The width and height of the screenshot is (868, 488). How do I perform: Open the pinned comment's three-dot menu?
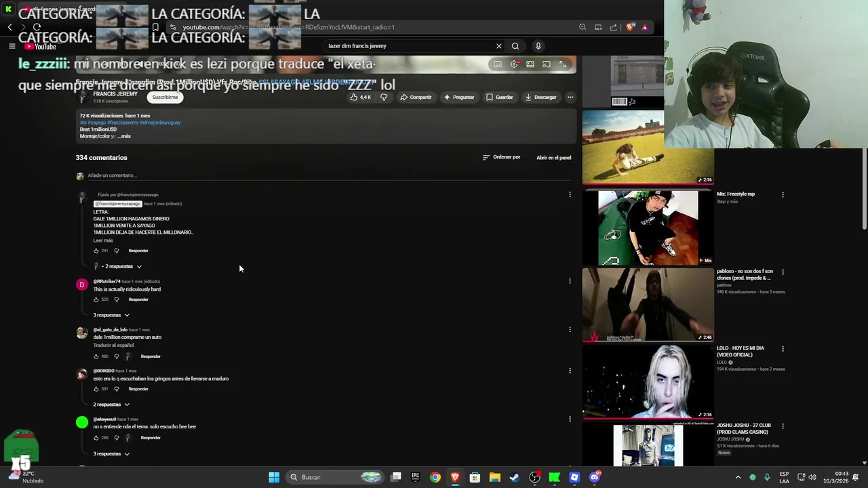tap(570, 195)
